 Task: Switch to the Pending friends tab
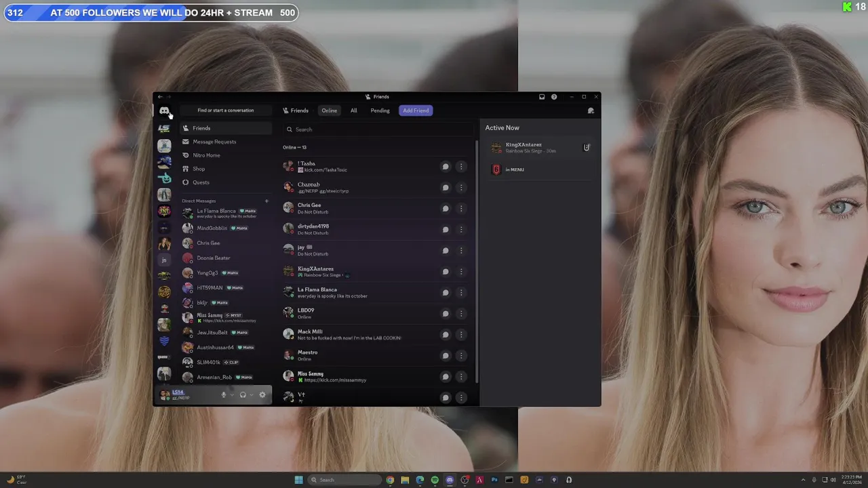(x=380, y=110)
